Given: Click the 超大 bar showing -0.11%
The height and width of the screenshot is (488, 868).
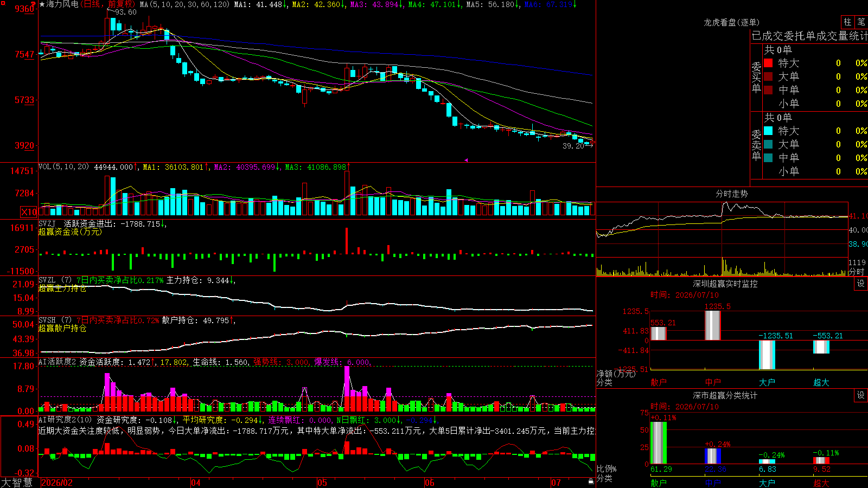Looking at the screenshot, I should pos(821,461).
